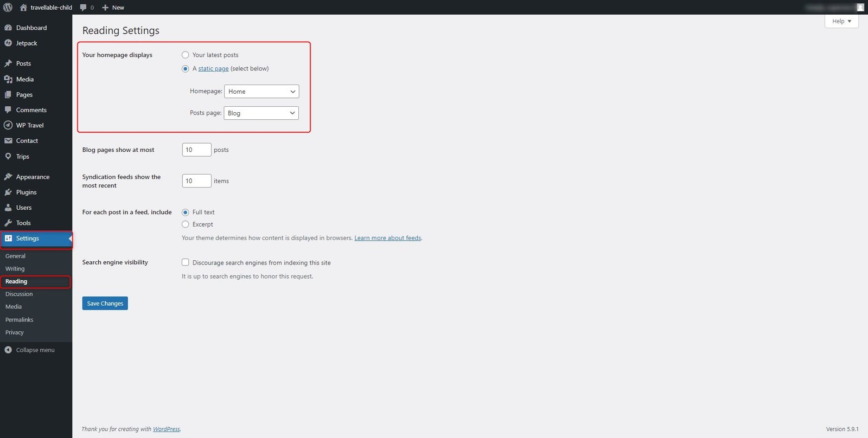Screen dimensions: 868x438
Task: Open the WordPress link in footer
Action: (166, 429)
